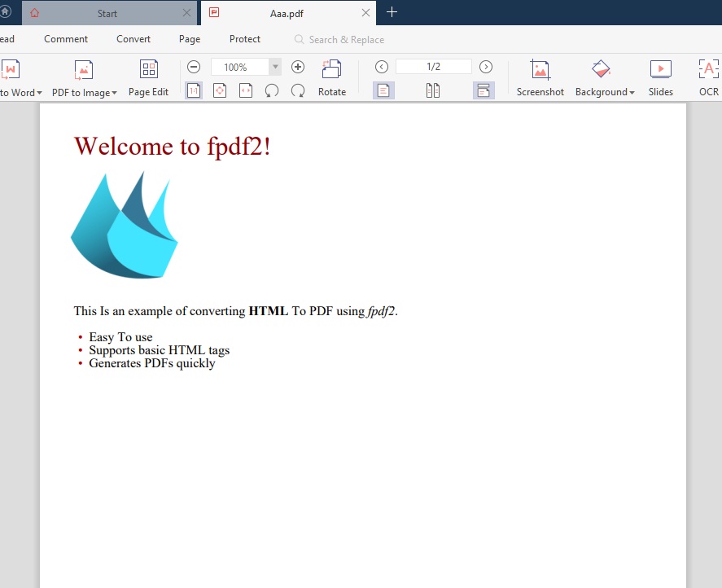Open the Convert menu

[133, 39]
